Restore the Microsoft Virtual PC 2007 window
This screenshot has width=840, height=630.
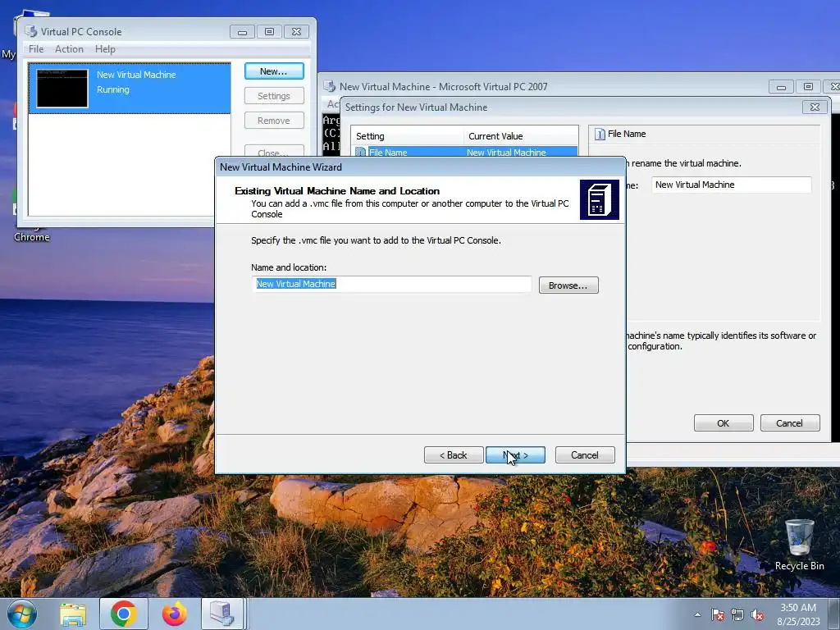click(808, 87)
